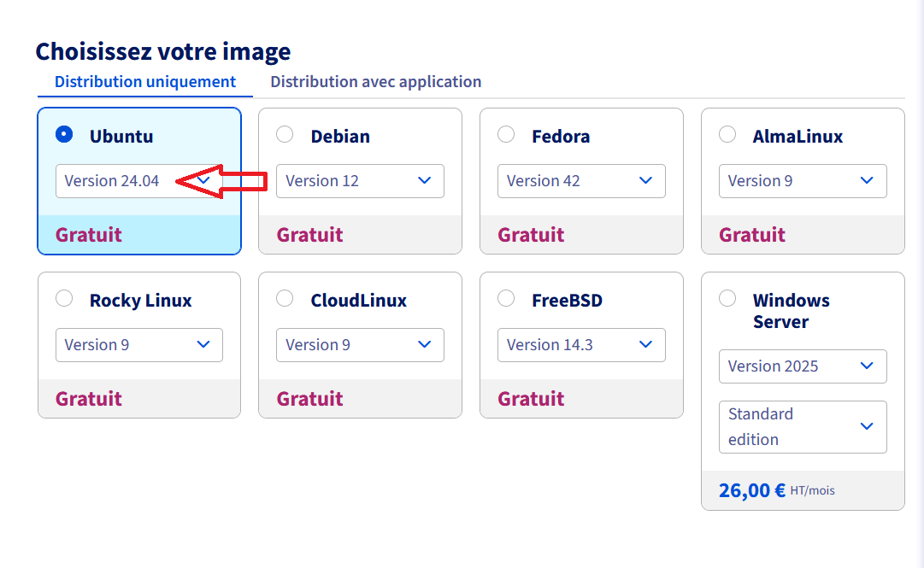Choose the CloudLinux radio option
The image size is (924, 568).
(x=285, y=299)
